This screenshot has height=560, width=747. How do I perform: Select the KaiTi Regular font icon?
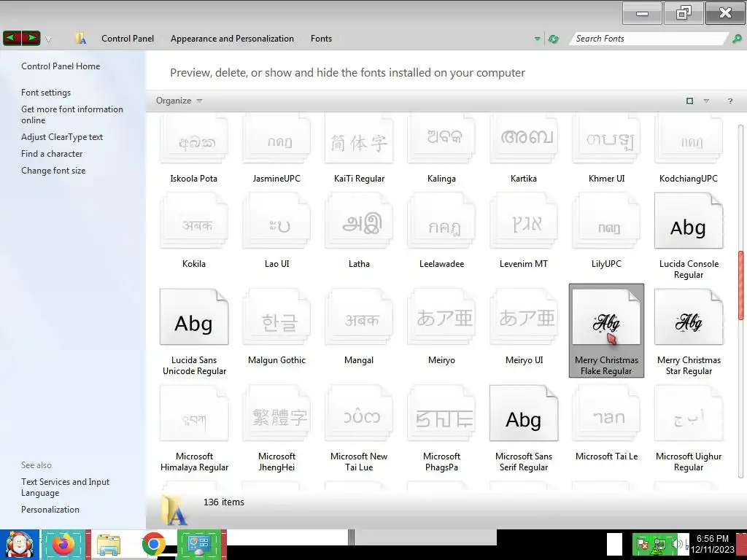[359, 139]
